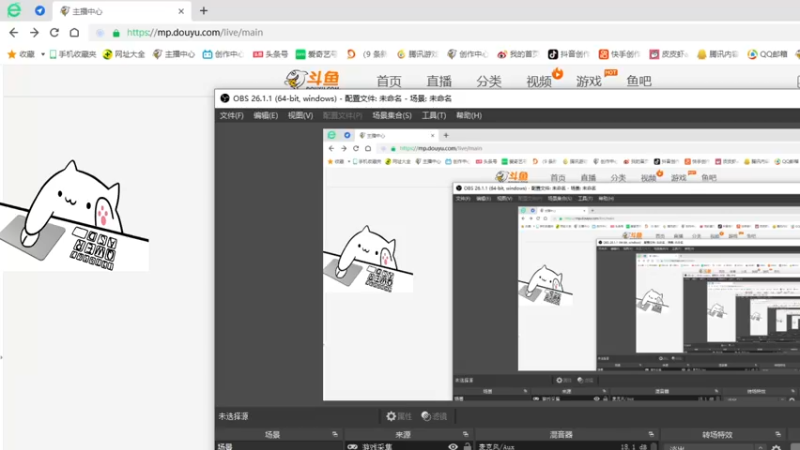
Task: Open OBS 编辑(E) menu
Action: tap(265, 116)
